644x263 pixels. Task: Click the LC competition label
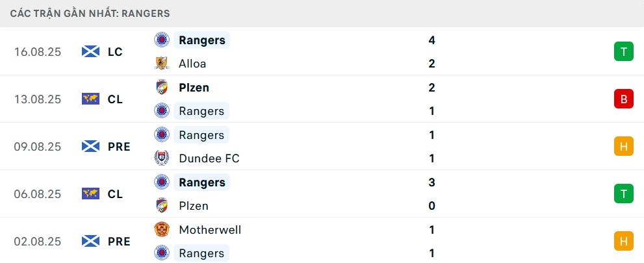pyautogui.click(x=115, y=52)
